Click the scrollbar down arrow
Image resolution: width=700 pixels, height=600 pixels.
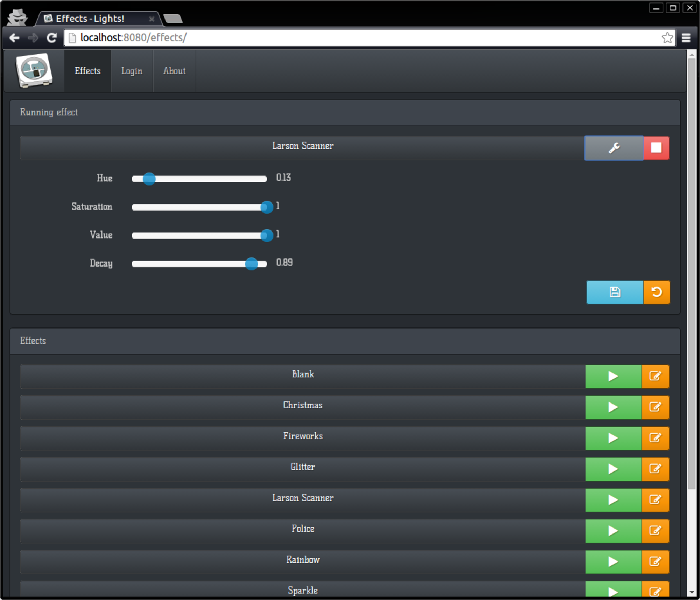coord(692,592)
